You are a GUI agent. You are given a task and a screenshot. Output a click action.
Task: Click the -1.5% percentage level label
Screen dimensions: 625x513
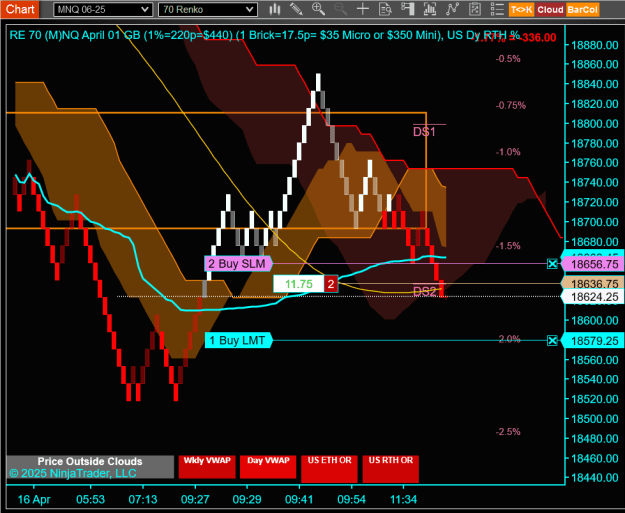pyautogui.click(x=508, y=246)
